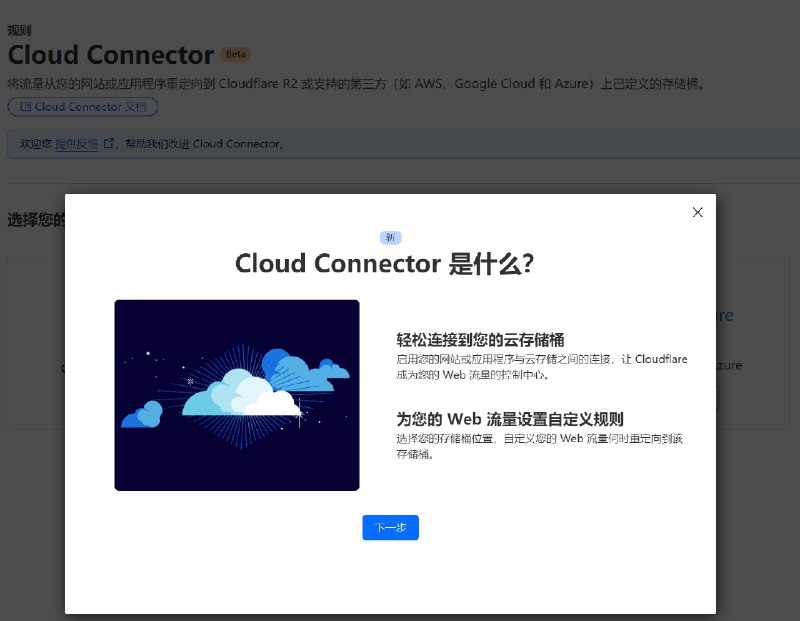Click the external link icon beside 提供反馈
This screenshot has width=800, height=621.
[109, 143]
